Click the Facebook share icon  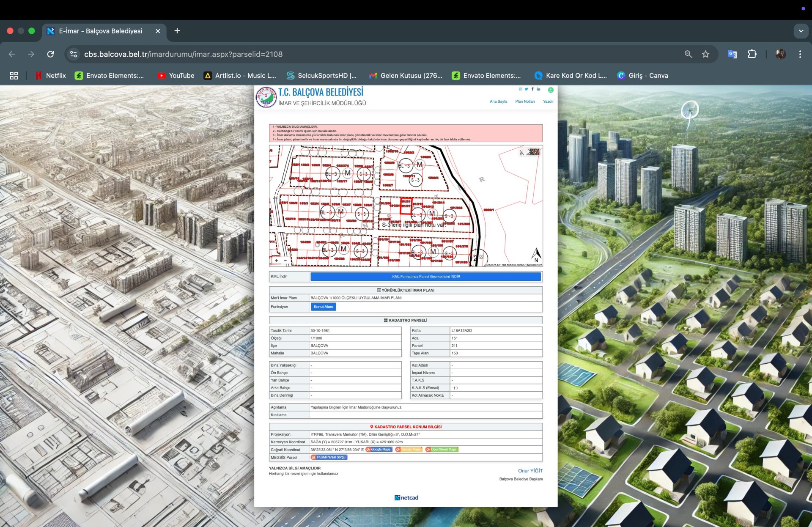(532, 89)
